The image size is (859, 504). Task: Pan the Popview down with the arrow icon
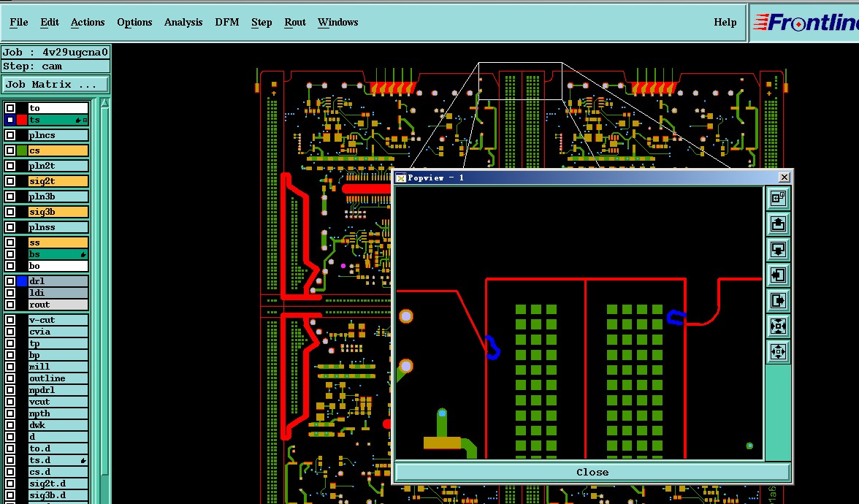click(778, 249)
